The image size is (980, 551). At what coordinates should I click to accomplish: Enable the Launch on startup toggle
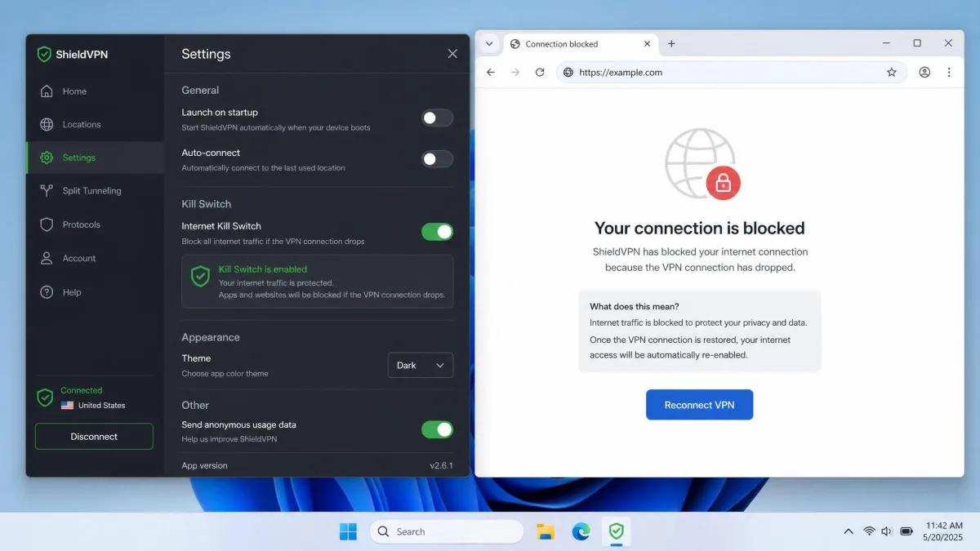(x=437, y=118)
